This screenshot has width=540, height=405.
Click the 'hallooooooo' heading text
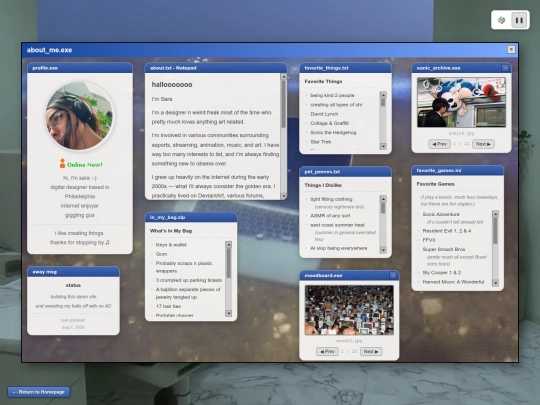pos(172,84)
